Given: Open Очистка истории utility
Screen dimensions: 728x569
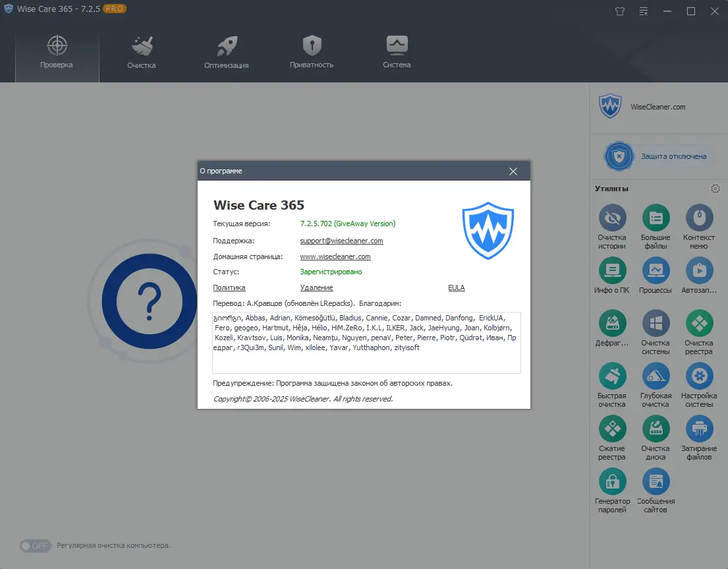Looking at the screenshot, I should pos(612,227).
